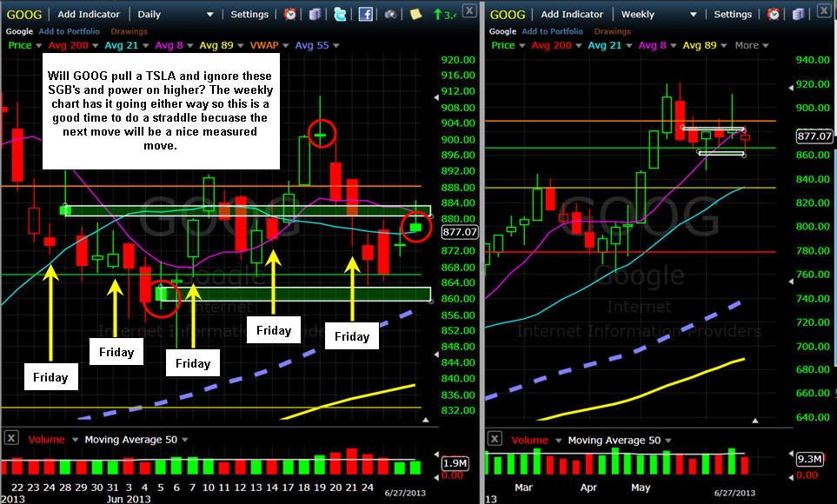Click the 1.9M volume value label
837x504 pixels.
tap(455, 463)
